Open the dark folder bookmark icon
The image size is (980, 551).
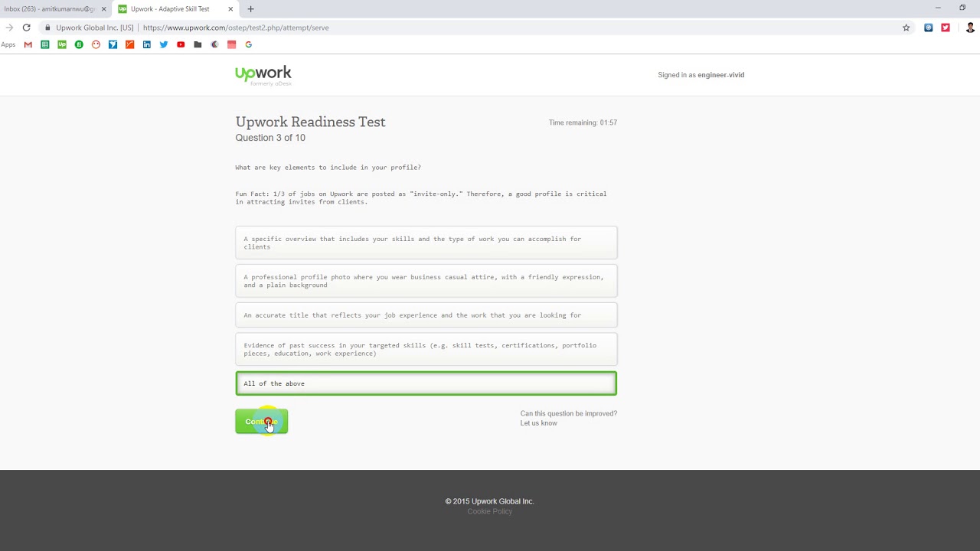pos(198,44)
